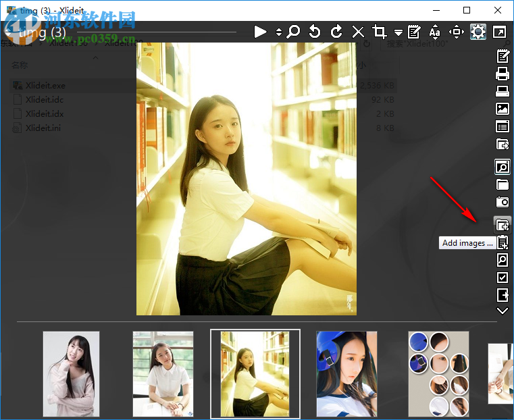Click the clipboard-plus icon below Add images
Image resolution: width=514 pixels, height=420 pixels.
503,242
